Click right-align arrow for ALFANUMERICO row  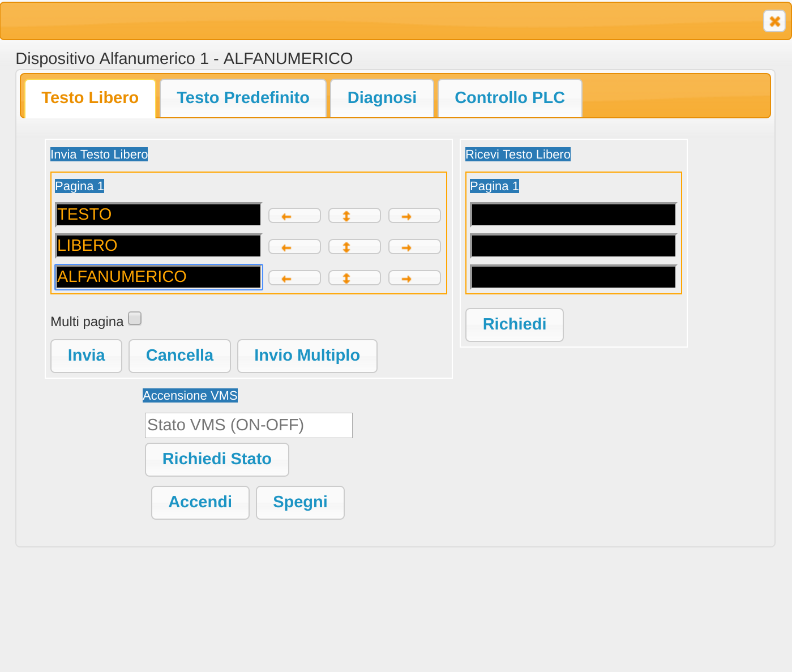(x=414, y=278)
